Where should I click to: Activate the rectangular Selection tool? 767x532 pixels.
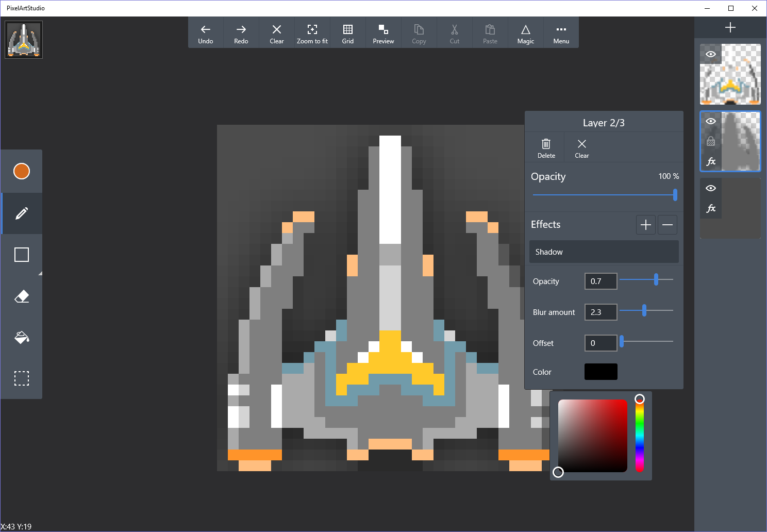(22, 378)
